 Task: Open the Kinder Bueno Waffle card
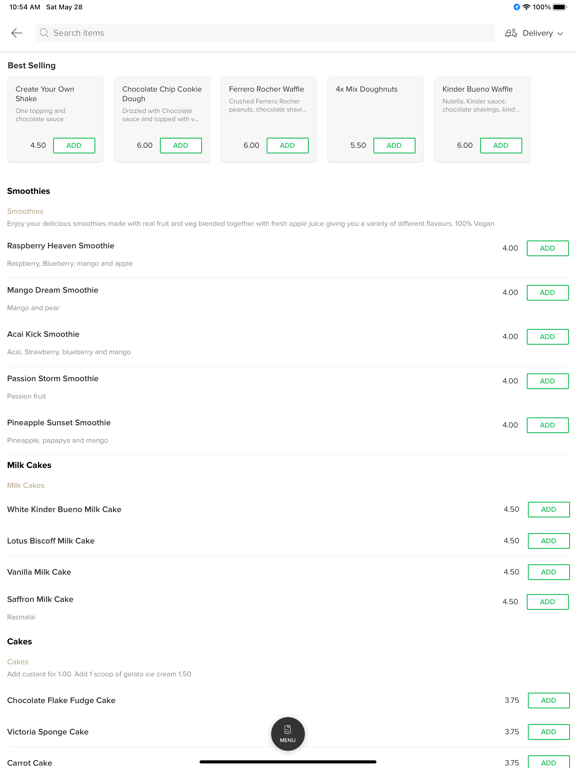[482, 119]
